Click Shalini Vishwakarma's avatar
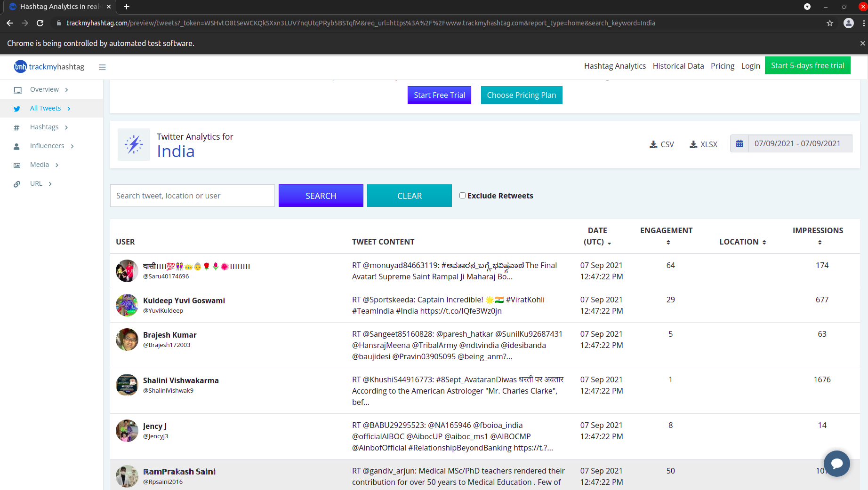Image resolution: width=868 pixels, height=490 pixels. 127,385
